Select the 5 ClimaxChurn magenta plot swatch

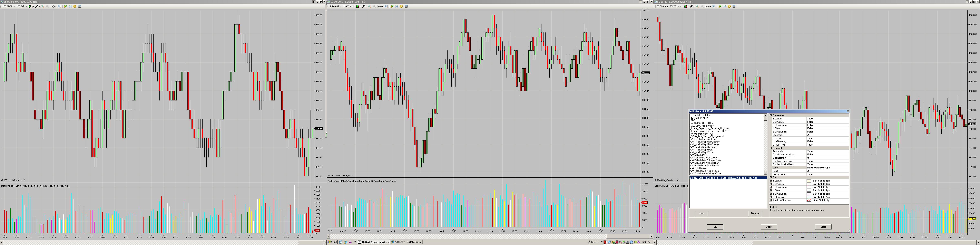[x=809, y=194]
